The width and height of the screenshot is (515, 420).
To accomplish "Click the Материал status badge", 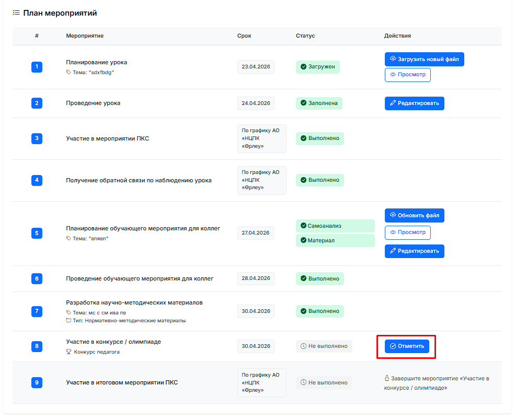I will coord(335,240).
